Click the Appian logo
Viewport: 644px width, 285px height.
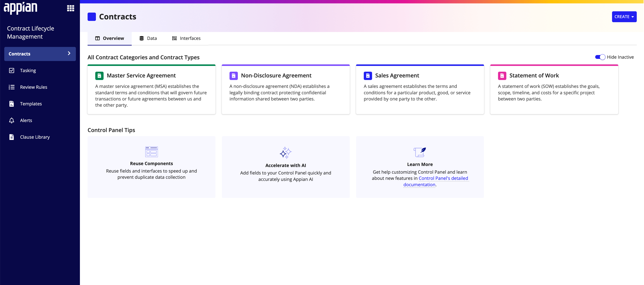coord(20,8)
